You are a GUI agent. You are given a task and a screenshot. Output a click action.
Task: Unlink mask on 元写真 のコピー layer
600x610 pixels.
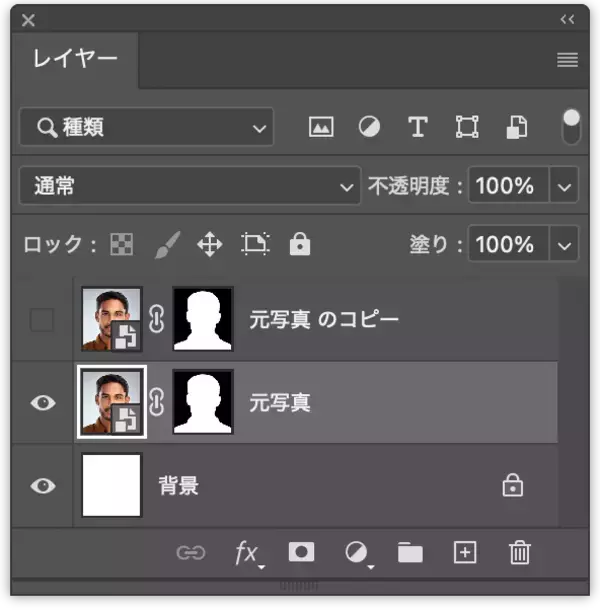[x=156, y=319]
